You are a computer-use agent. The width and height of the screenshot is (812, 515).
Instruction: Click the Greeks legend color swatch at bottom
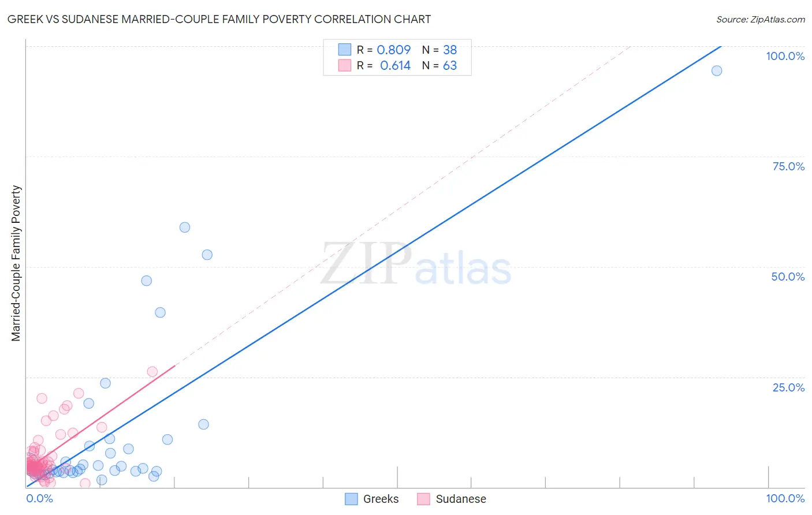[x=351, y=499]
